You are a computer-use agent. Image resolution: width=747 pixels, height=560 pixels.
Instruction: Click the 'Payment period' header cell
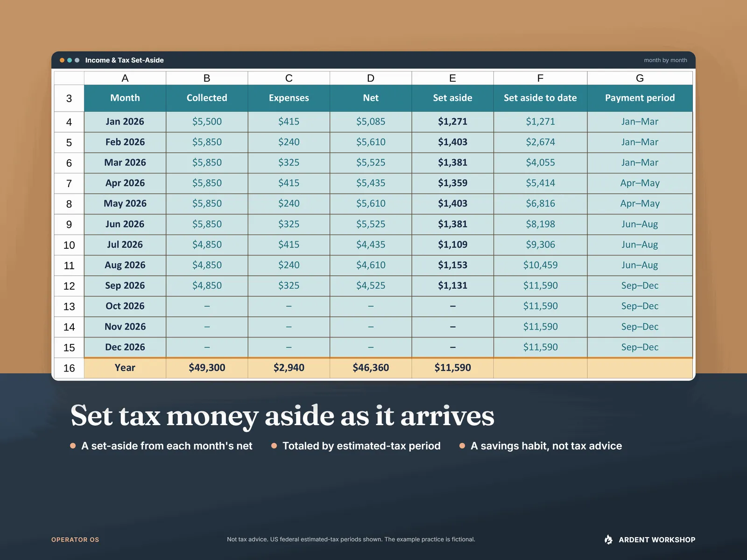640,98
